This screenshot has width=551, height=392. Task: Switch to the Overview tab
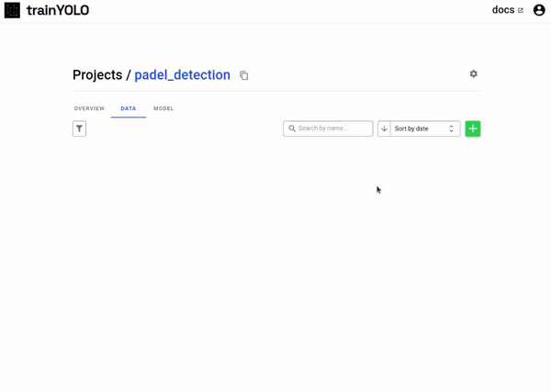pos(89,108)
